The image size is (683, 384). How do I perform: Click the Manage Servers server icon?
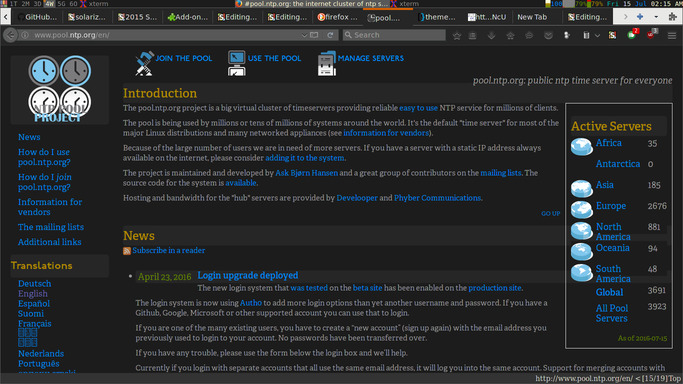point(327,64)
